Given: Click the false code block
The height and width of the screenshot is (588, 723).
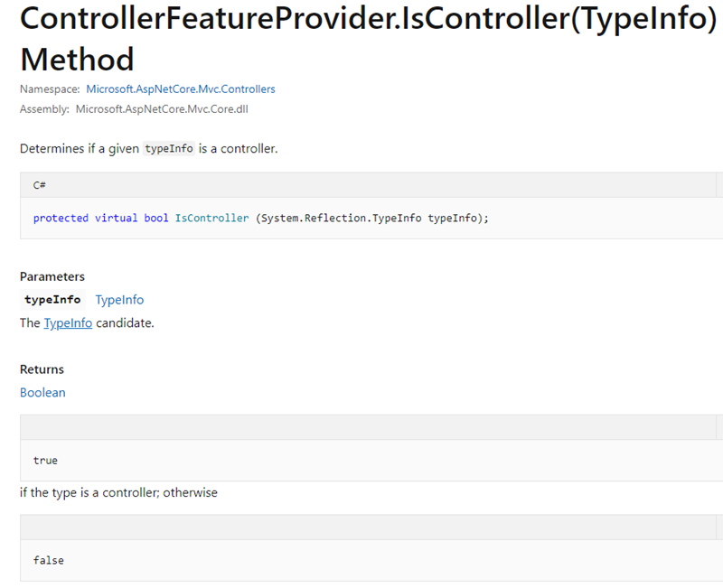Looking at the screenshot, I should (47, 561).
